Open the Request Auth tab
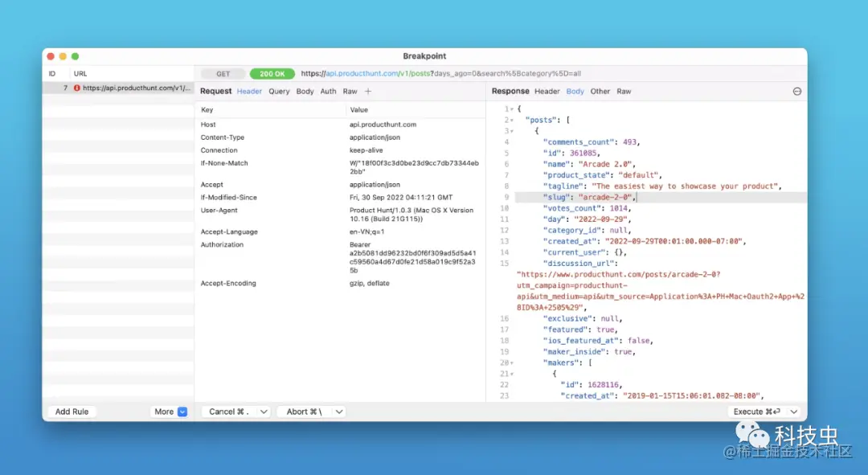Screen dimensions: 868x475 coord(328,92)
